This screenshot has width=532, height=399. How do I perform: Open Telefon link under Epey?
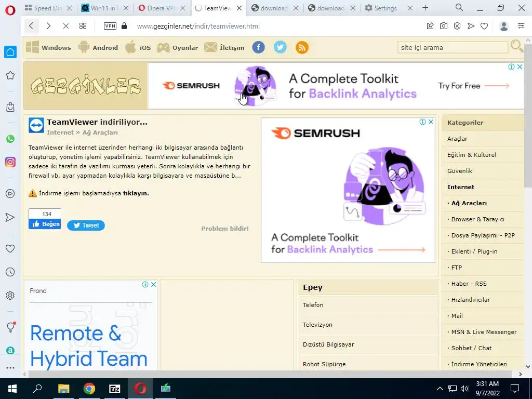click(313, 305)
